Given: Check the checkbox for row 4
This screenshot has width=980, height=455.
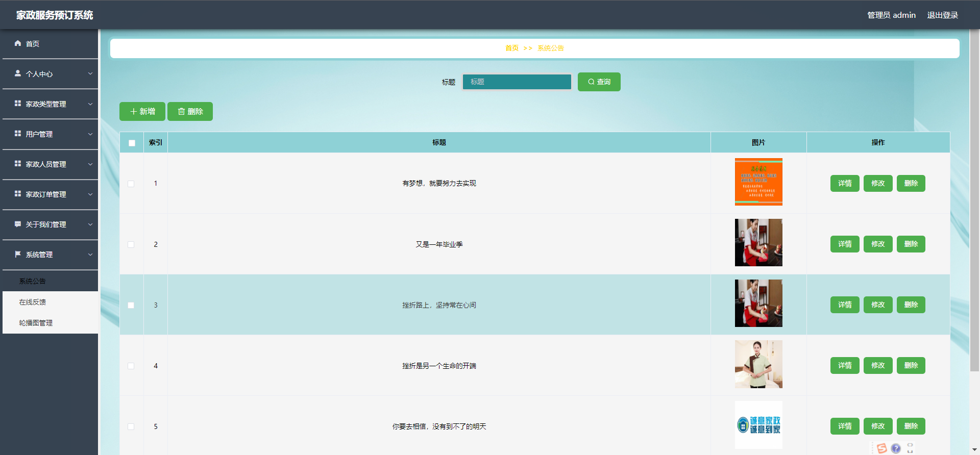Looking at the screenshot, I should [x=131, y=366].
